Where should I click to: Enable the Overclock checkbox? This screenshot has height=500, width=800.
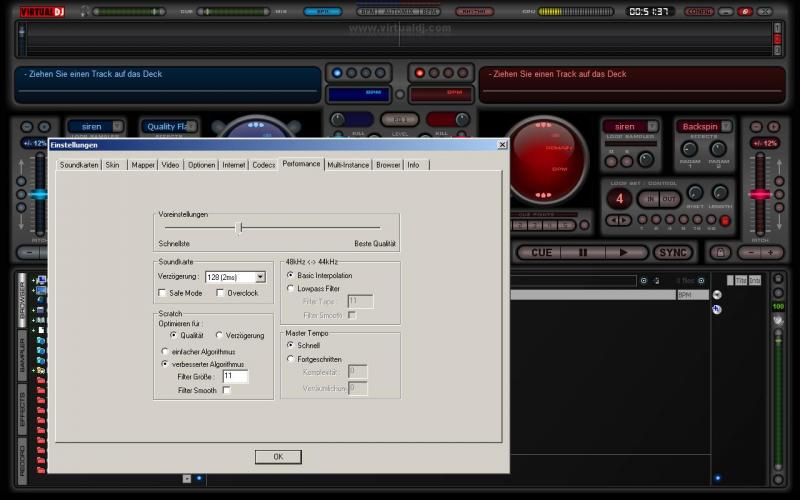[220, 293]
